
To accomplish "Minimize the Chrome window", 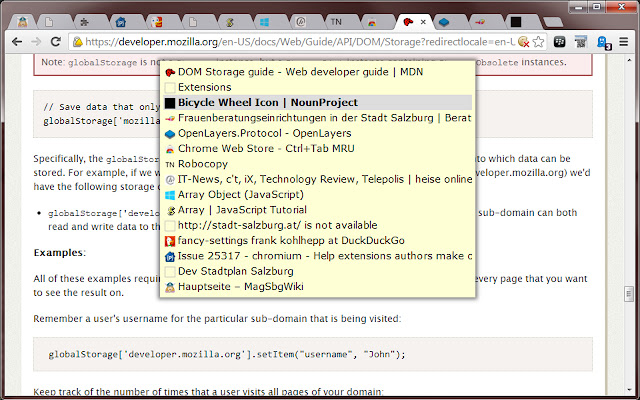I will (x=577, y=7).
